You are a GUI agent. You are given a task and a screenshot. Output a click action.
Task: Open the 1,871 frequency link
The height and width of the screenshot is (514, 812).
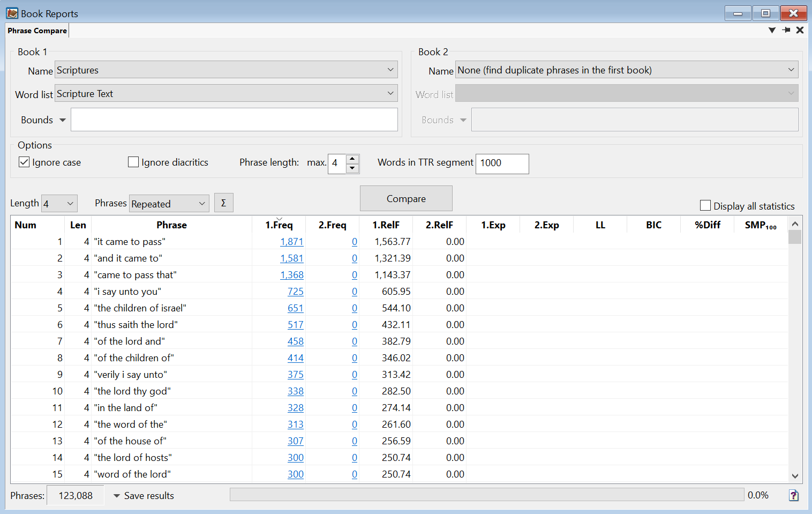point(291,242)
